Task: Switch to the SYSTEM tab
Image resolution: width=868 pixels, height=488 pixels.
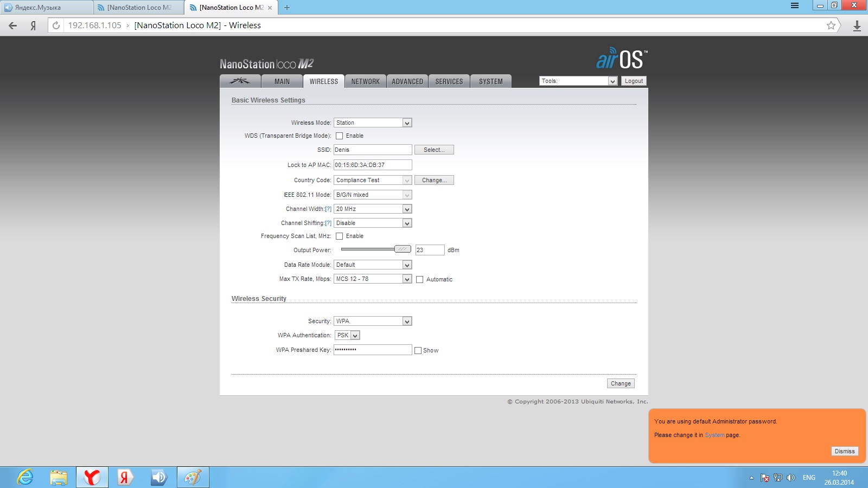Action: (x=491, y=81)
